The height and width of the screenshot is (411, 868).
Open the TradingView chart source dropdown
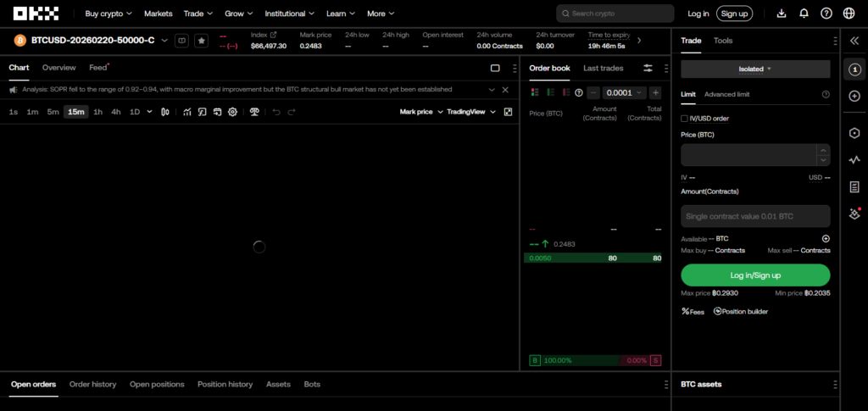coord(471,112)
